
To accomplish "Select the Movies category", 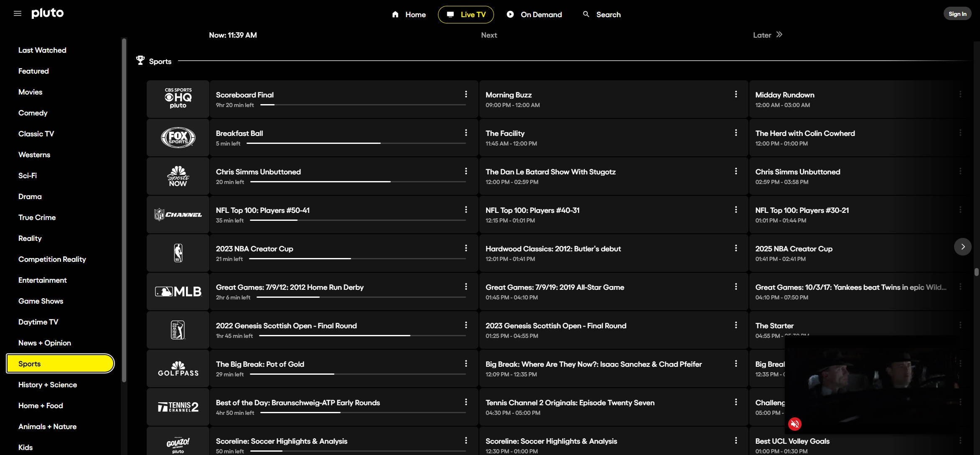I will (30, 92).
